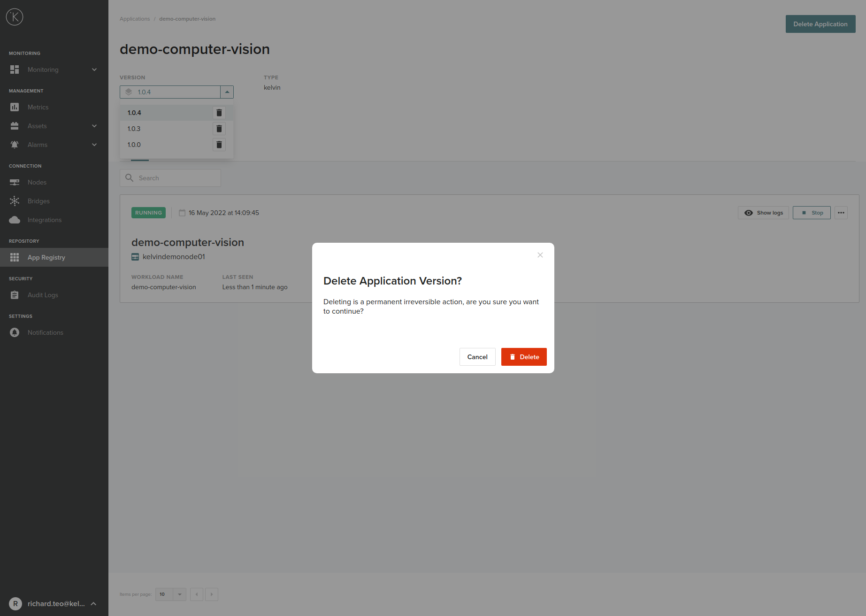This screenshot has width=866, height=616.
Task: Click the workload Search field
Action: coord(170,178)
